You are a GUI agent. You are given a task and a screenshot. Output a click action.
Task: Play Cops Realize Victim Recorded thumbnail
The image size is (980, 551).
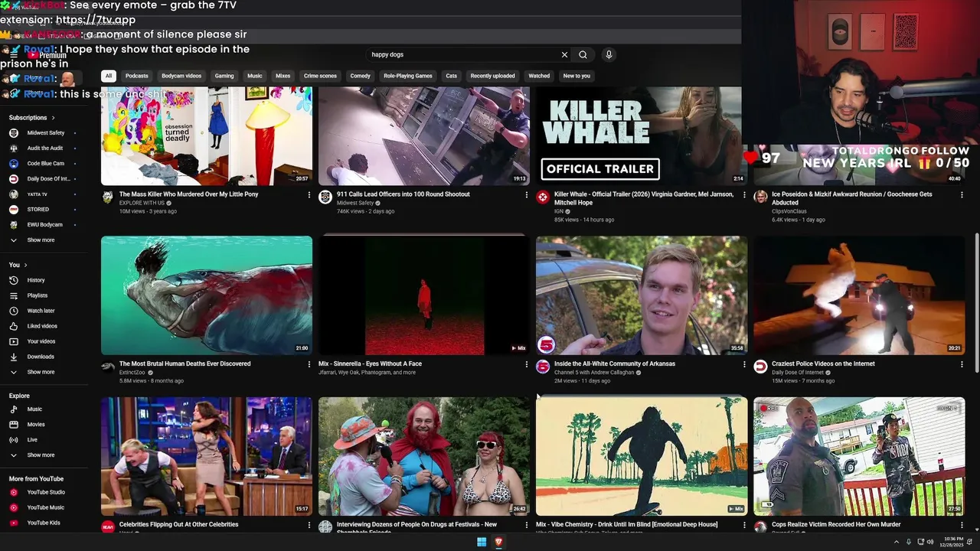(859, 456)
